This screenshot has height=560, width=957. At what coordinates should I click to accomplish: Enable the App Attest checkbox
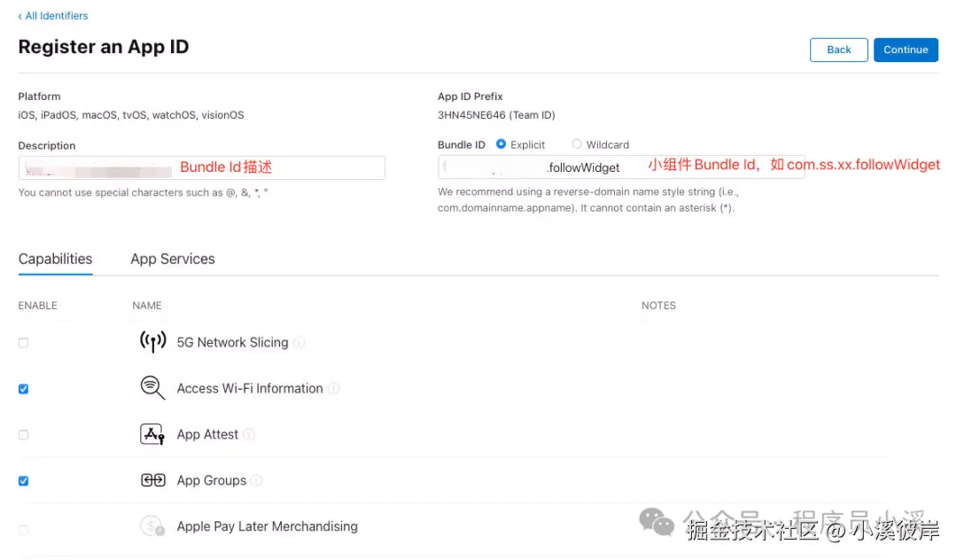pos(24,435)
